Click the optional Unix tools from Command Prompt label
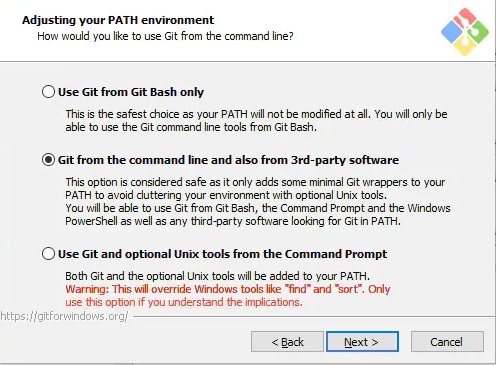 222,254
